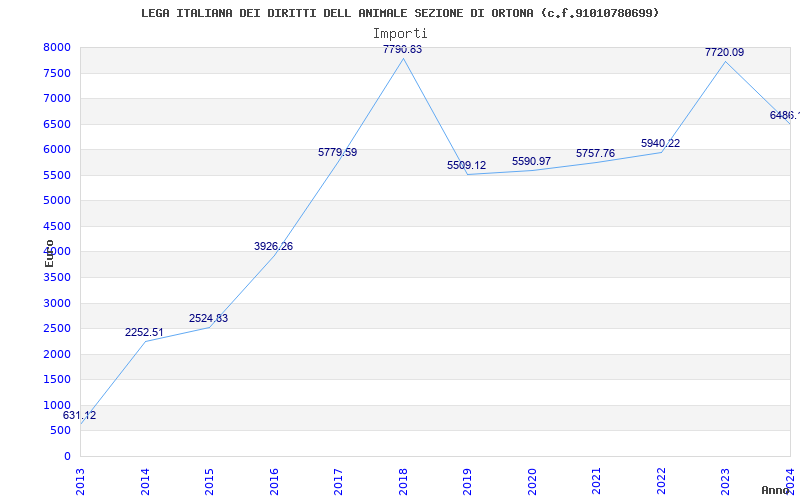800x500 pixels.
Task: Click the 7720.09 value label
Action: (725, 52)
